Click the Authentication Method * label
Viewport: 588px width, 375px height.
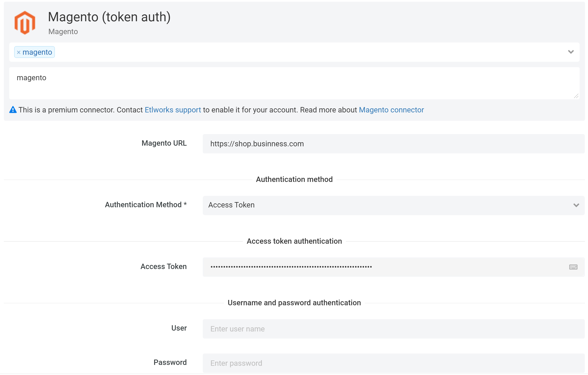[x=146, y=205]
